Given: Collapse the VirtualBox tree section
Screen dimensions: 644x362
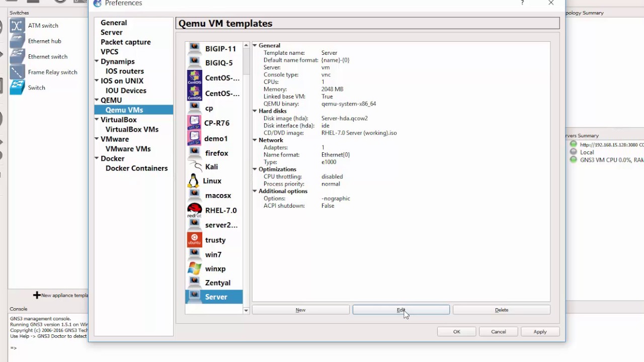Looking at the screenshot, I should coord(97,120).
